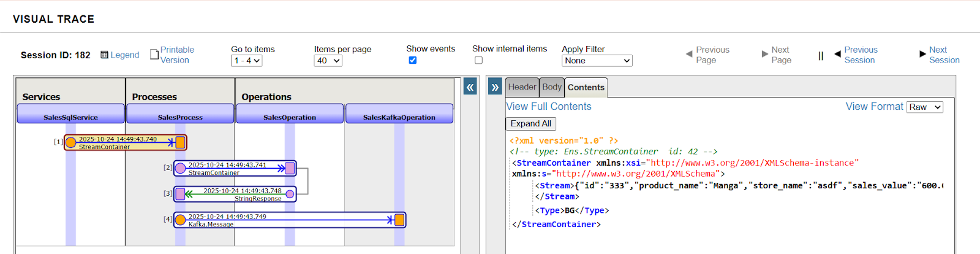Click the Printable Version page icon
The width and height of the screenshot is (980, 254).
pos(154,55)
